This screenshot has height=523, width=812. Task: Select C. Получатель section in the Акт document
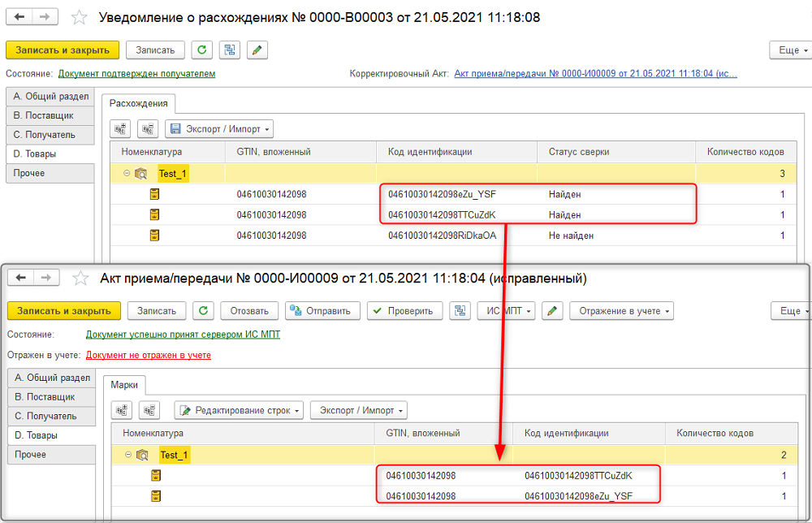52,416
